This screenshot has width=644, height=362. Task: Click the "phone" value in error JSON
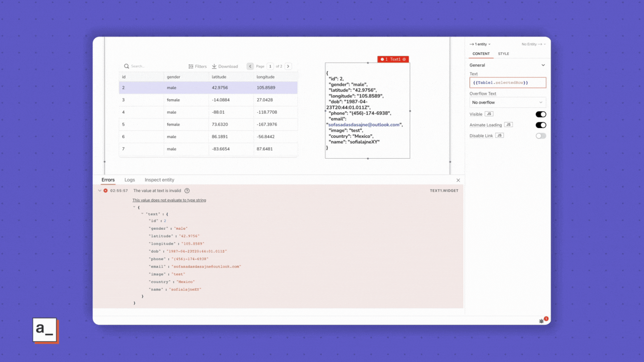coord(190,259)
